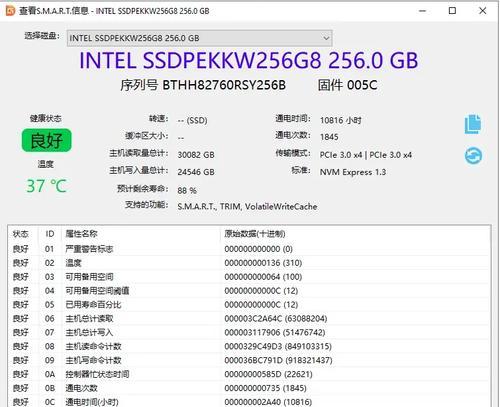
Task: Minimize the S.M.A.R.T. info window
Action: click(422, 11)
